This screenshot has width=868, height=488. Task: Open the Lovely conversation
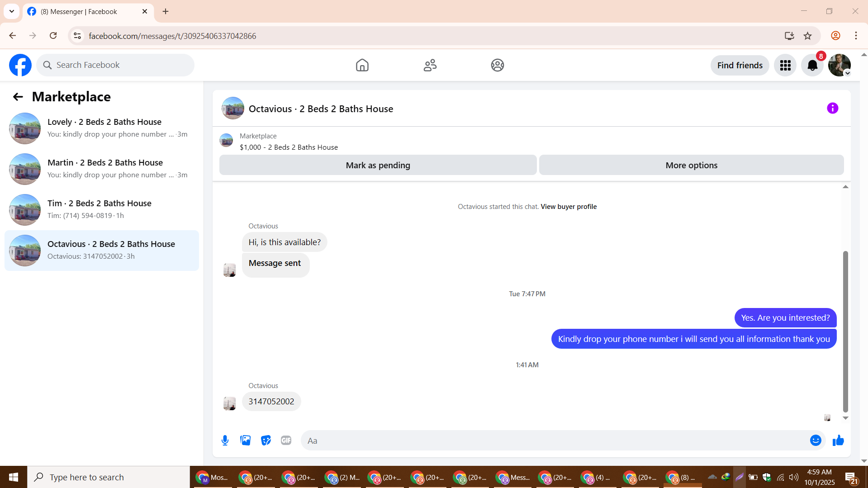(102, 128)
